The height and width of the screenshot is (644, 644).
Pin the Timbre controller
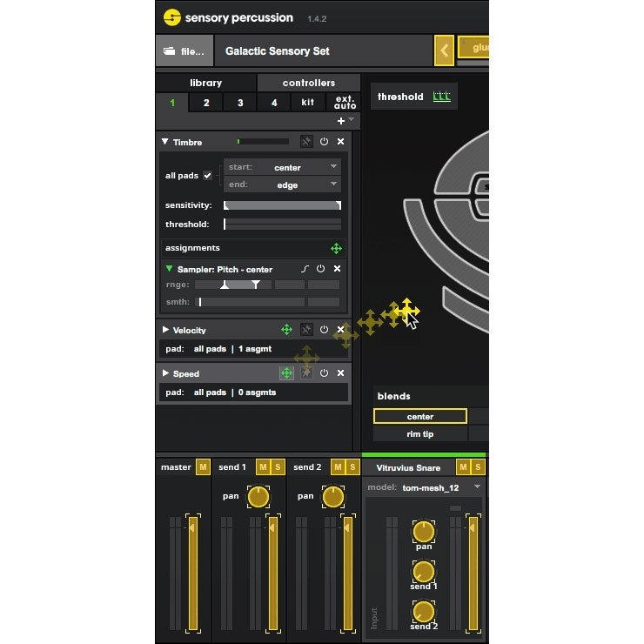click(306, 142)
